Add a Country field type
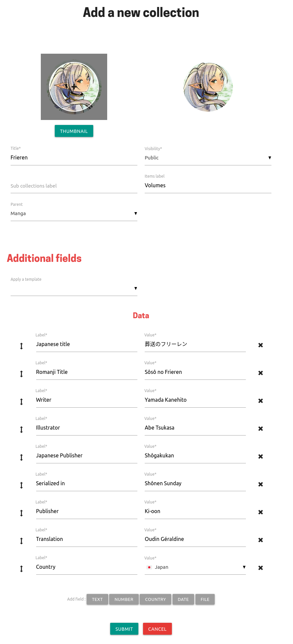Screen dimensions: 293x644 [155, 599]
